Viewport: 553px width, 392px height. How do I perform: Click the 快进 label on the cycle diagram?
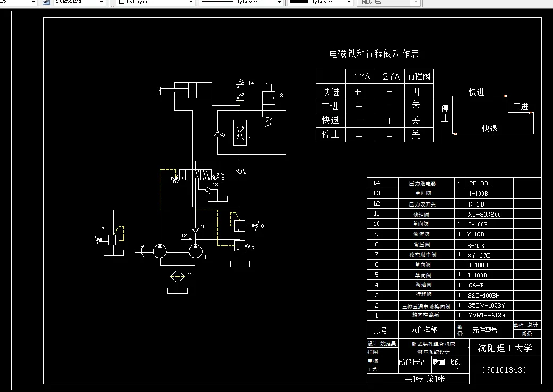point(476,92)
